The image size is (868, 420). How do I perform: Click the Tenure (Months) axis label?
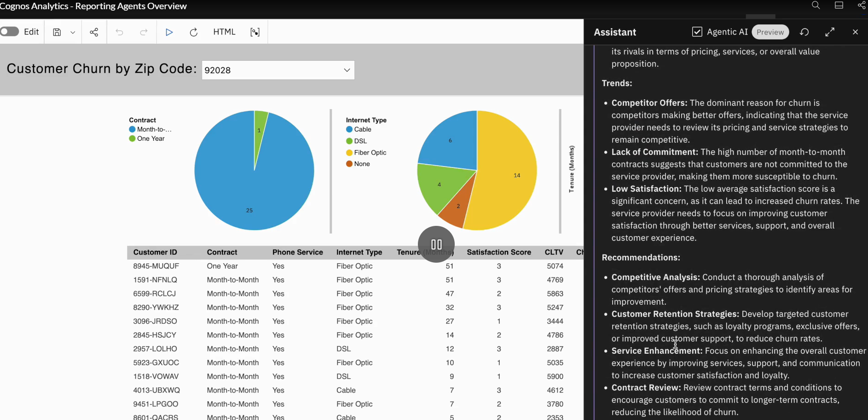coord(572,169)
